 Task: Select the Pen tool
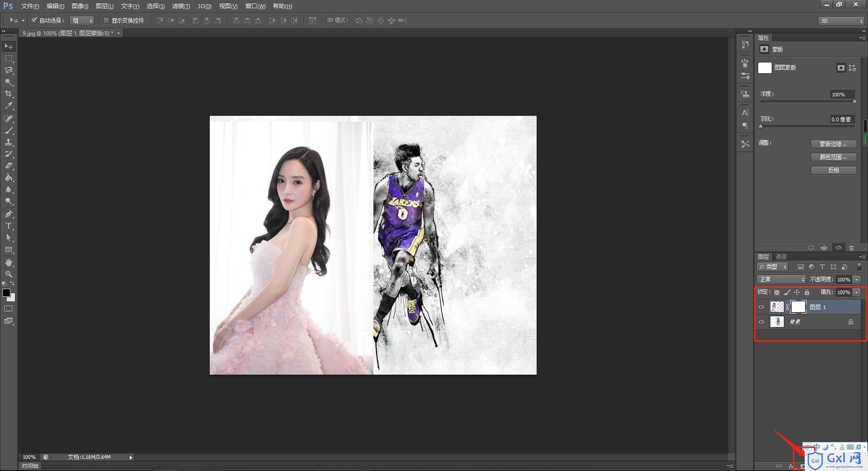point(9,214)
